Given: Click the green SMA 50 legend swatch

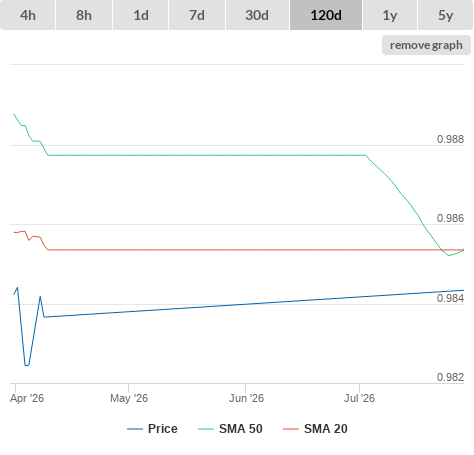Looking at the screenshot, I should (206, 429).
